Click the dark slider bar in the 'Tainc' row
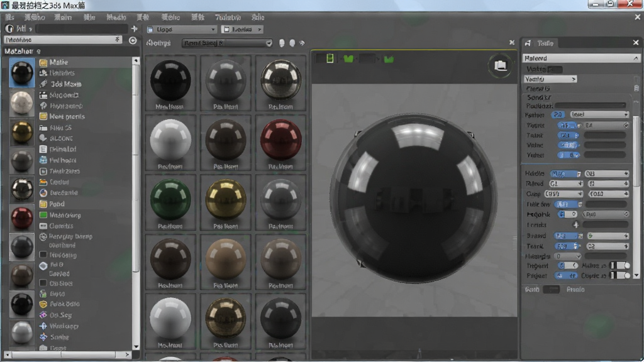This screenshot has height=362, width=644. point(605,135)
